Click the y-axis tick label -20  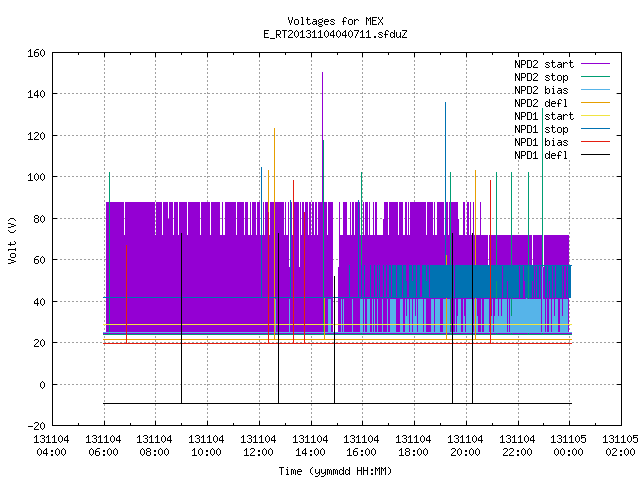tap(36, 426)
